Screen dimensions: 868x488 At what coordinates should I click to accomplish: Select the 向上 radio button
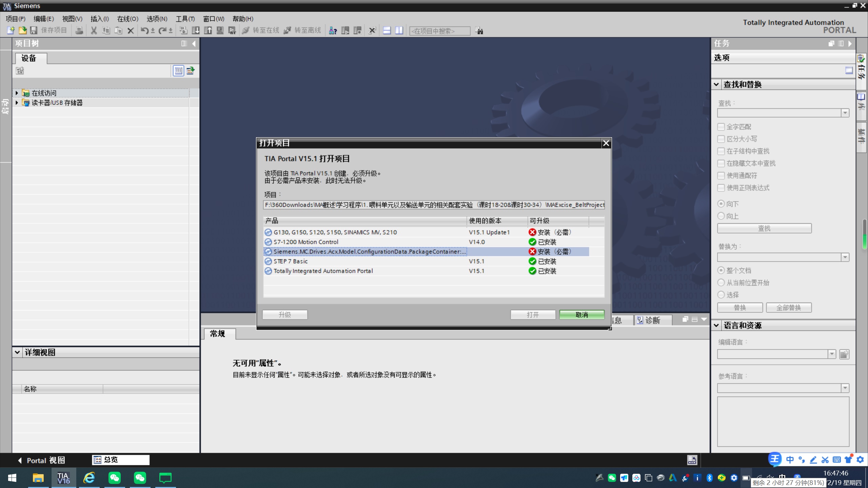[721, 216]
